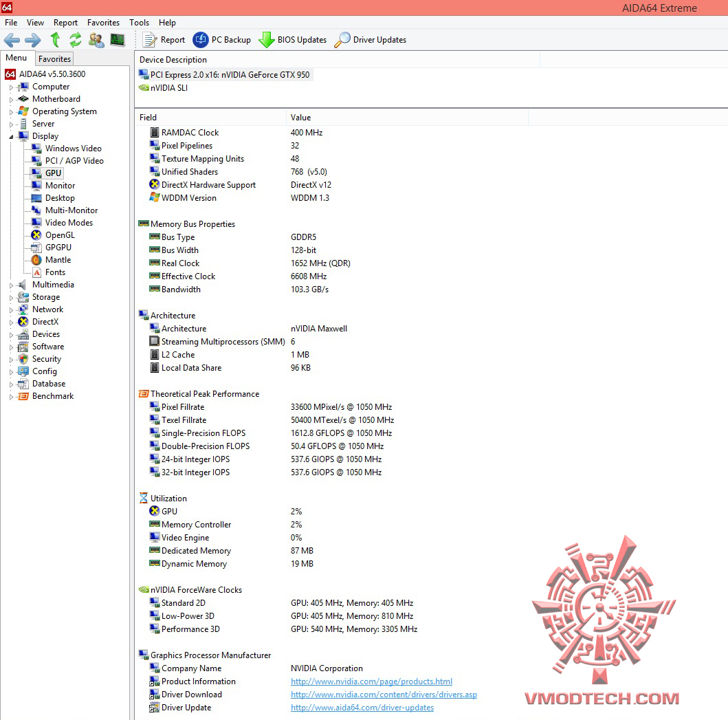
Task: Click the Driver Updates toolbar button
Action: click(370, 40)
